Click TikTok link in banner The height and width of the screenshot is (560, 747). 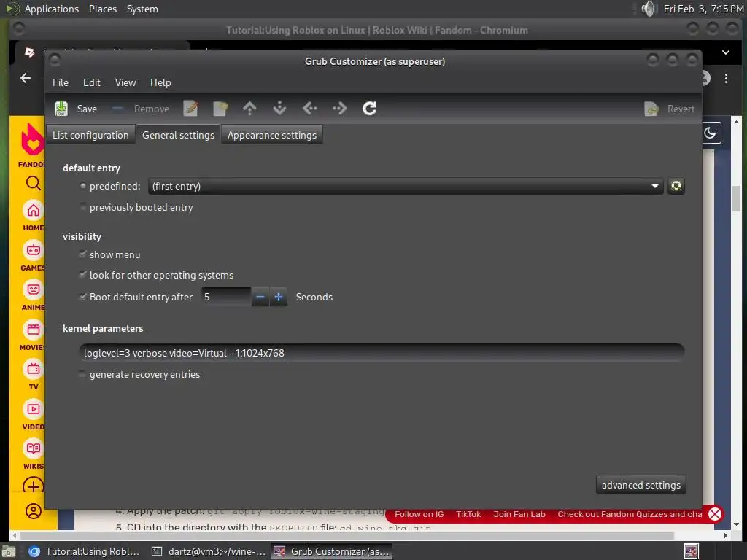[468, 514]
